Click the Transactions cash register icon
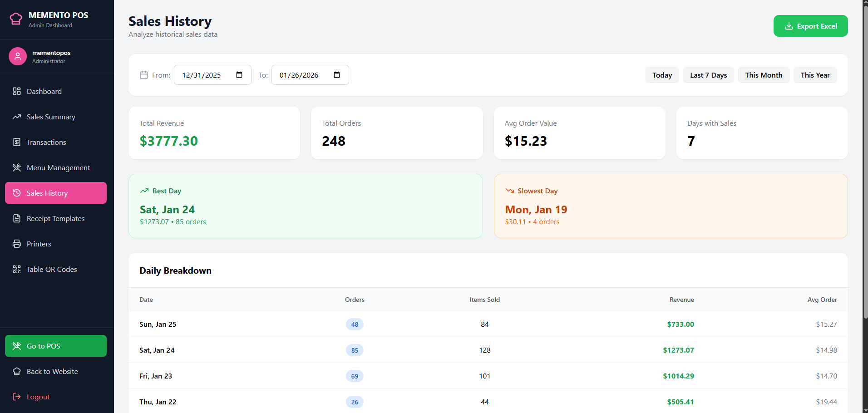This screenshot has width=868, height=413. tap(17, 142)
